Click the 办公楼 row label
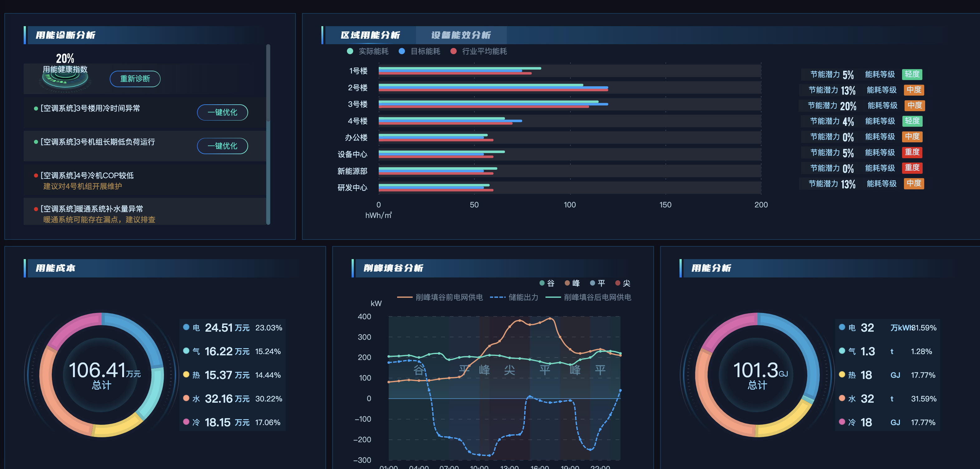This screenshot has height=469, width=980. [x=356, y=138]
